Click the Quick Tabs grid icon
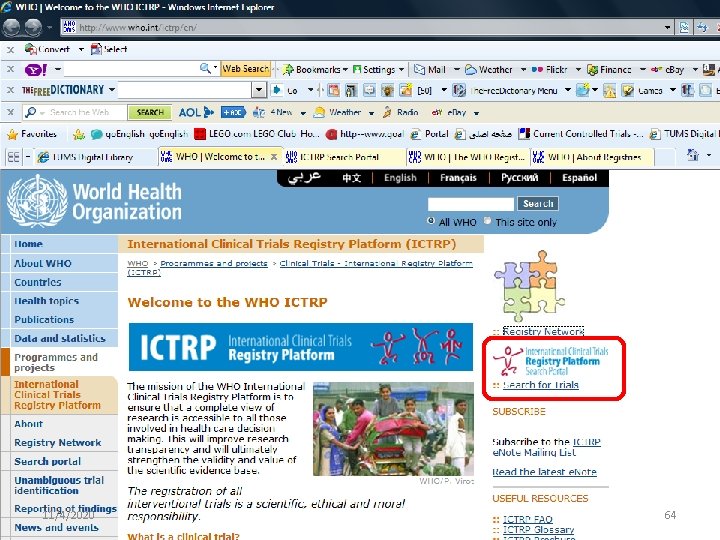 (14, 157)
